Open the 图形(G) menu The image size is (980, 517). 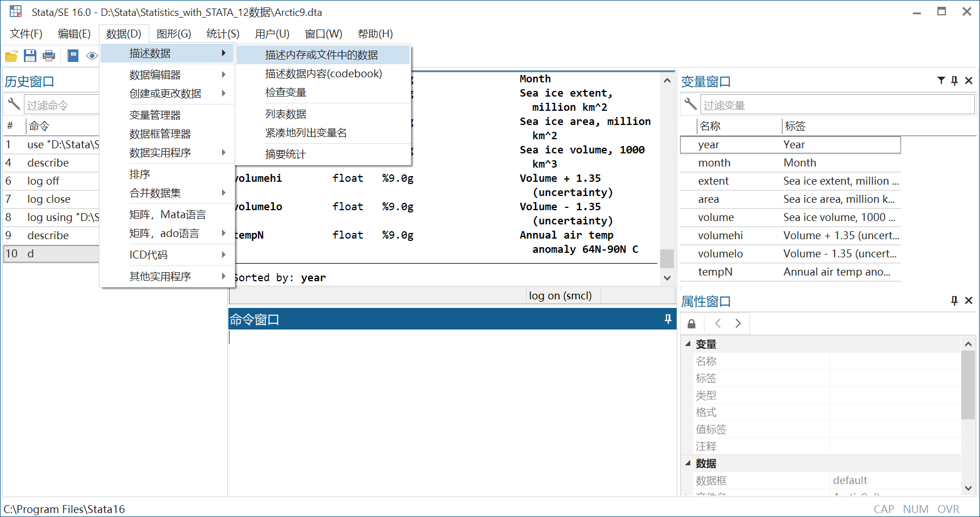[173, 34]
